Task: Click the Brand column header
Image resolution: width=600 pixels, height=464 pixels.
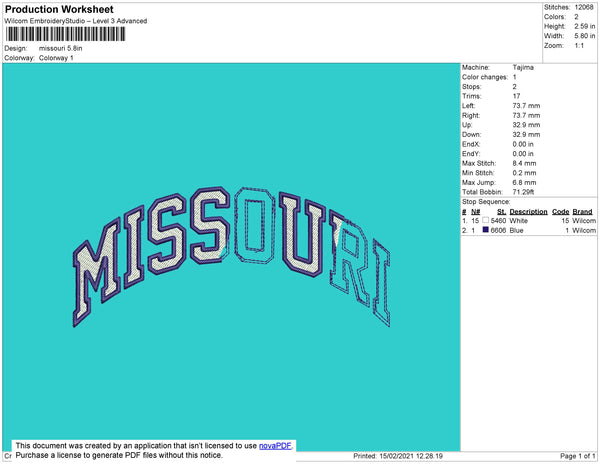Action: point(582,212)
